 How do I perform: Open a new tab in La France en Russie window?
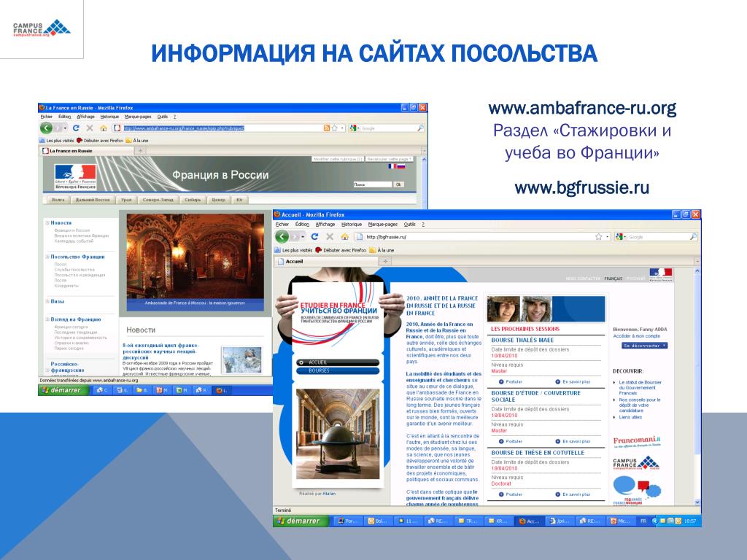(x=141, y=151)
